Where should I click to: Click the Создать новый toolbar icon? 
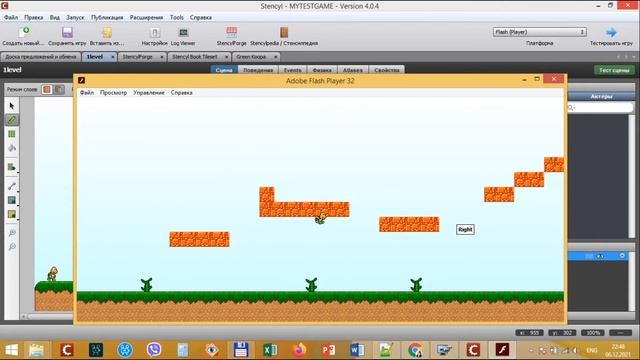tap(24, 32)
